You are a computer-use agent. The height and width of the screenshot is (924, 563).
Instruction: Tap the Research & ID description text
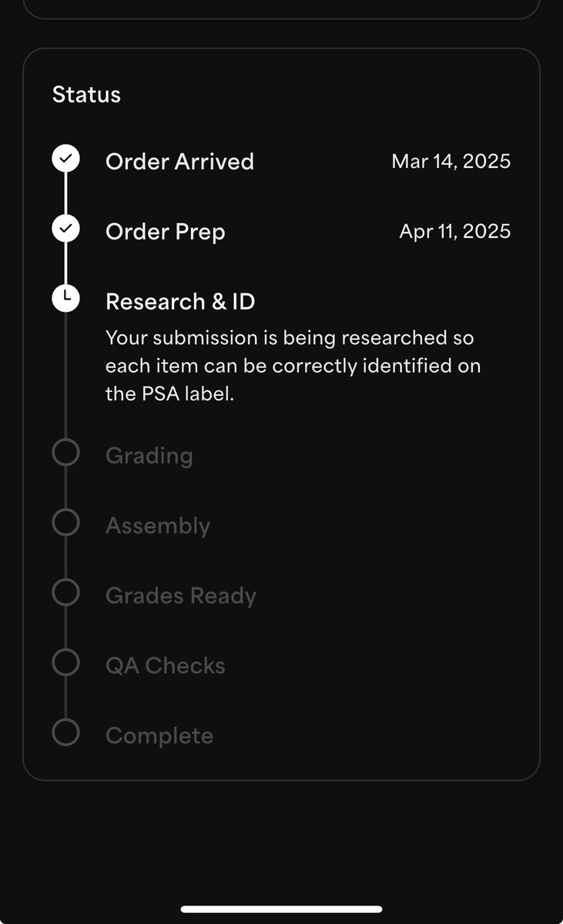tap(293, 366)
